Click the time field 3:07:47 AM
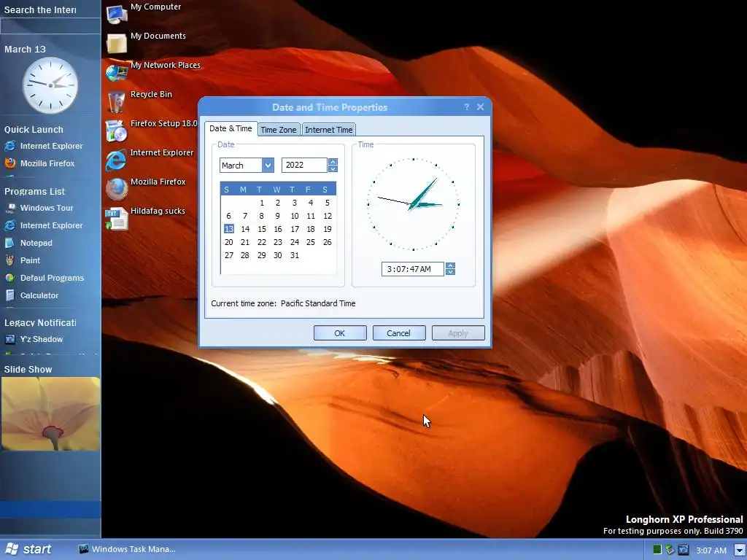Viewport: 747px width, 560px height. click(413, 269)
